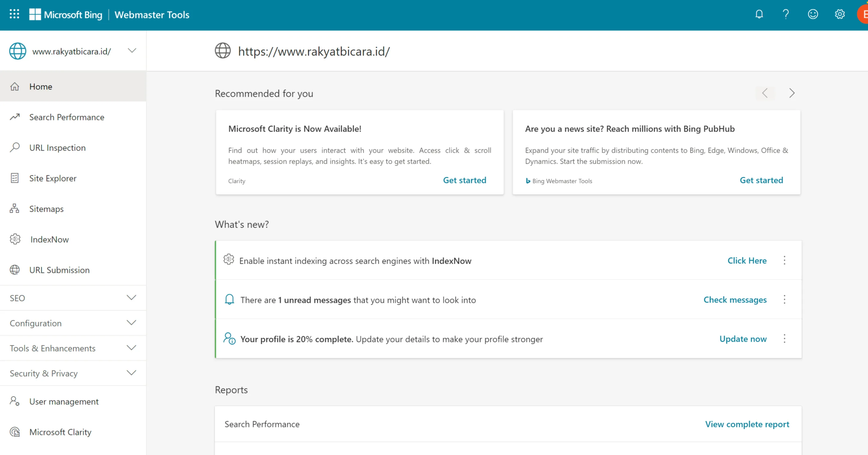
Task: Open Site Explorer page
Action: pos(73,178)
